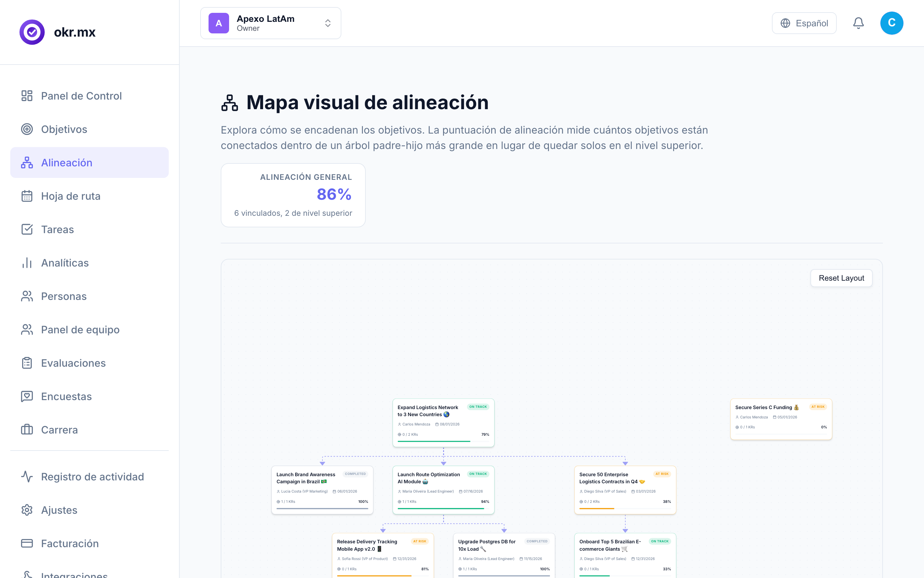Click the Alineación hierarchy icon in sidebar
This screenshot has width=924, height=578.
point(27,162)
